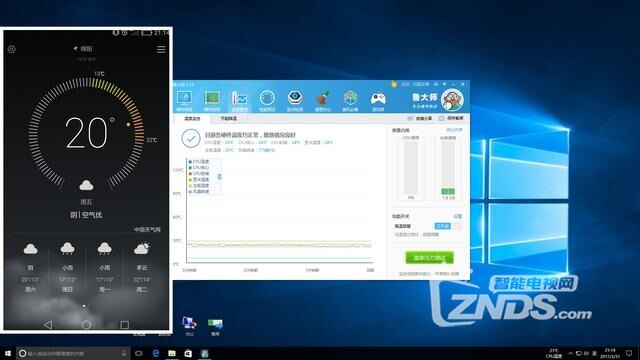Open Microsoft Store from the taskbar

pos(188,353)
